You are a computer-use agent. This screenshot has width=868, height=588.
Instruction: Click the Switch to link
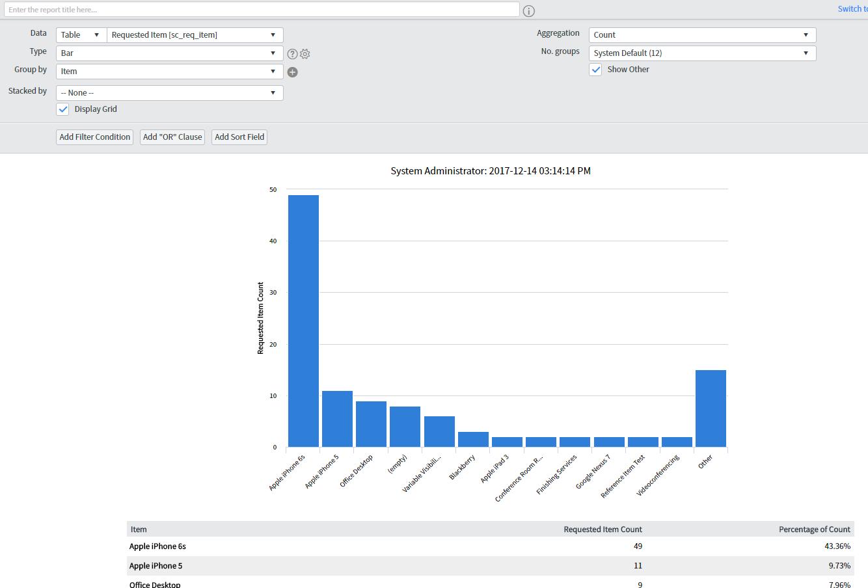tap(852, 9)
